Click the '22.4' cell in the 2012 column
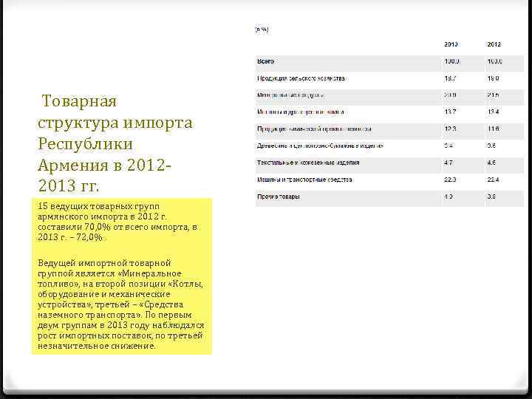Image resolution: width=532 pixels, height=399 pixels. pos(493,180)
